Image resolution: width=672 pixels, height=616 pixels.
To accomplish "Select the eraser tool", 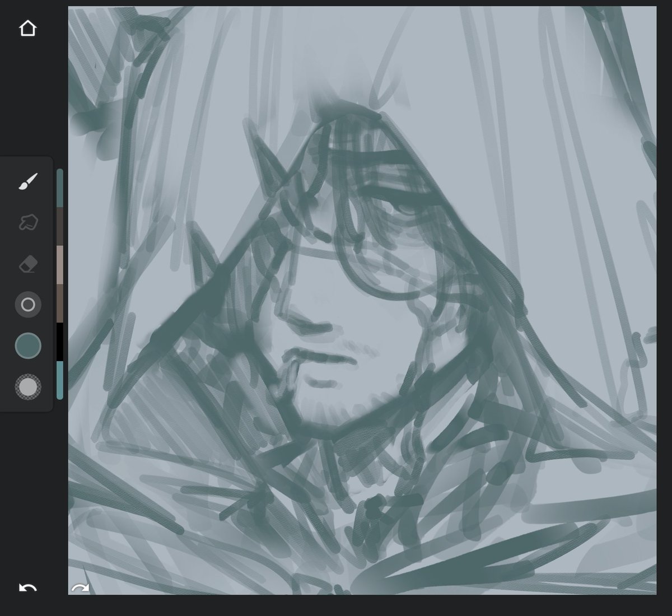I will tap(28, 264).
